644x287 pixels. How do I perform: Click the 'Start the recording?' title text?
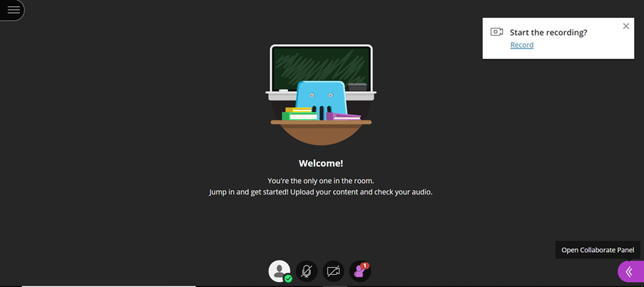[x=548, y=32]
